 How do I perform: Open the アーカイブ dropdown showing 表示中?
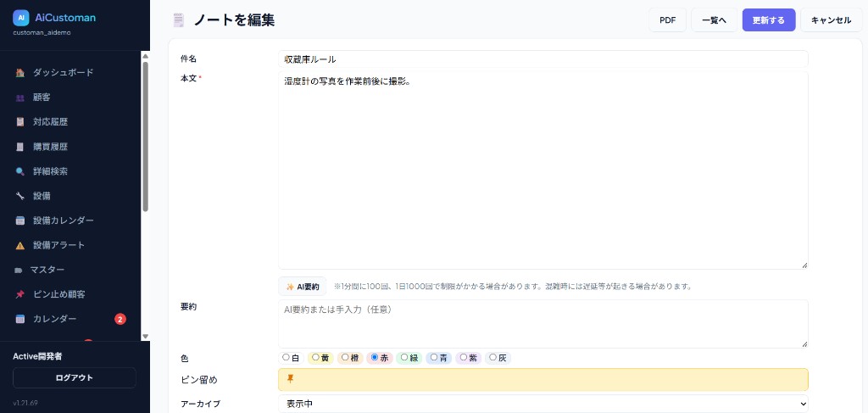click(543, 404)
